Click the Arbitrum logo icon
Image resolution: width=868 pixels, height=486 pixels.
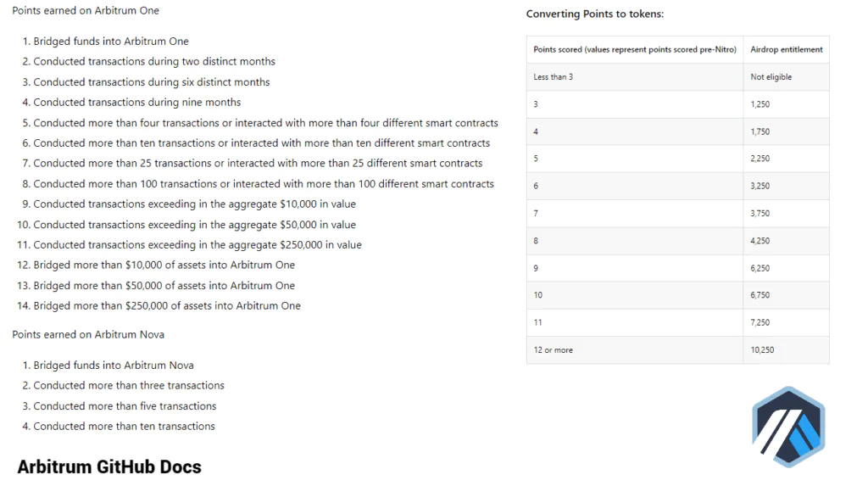[x=787, y=427]
